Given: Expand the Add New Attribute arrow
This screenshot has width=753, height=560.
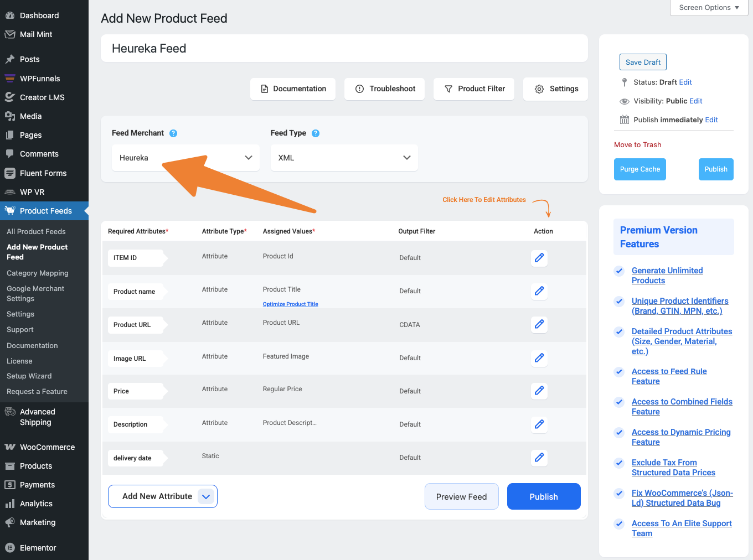Looking at the screenshot, I should (x=206, y=496).
